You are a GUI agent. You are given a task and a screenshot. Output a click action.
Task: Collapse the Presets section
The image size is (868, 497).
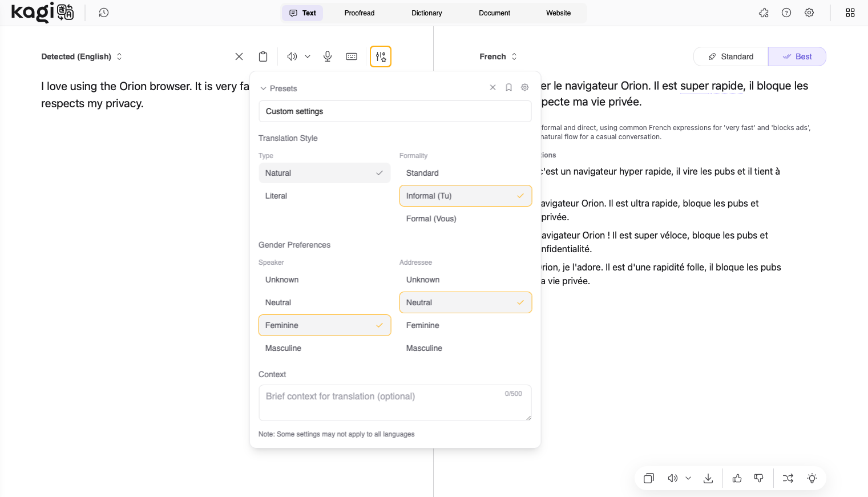coord(278,88)
